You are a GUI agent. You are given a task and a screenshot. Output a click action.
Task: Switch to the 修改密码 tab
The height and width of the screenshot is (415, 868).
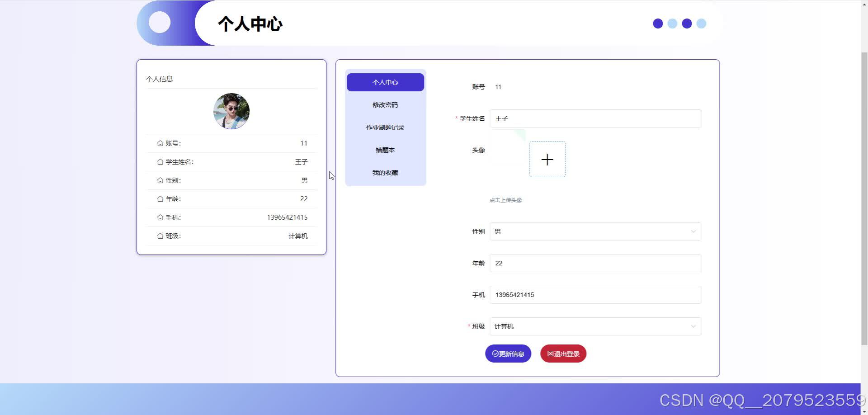tap(385, 104)
